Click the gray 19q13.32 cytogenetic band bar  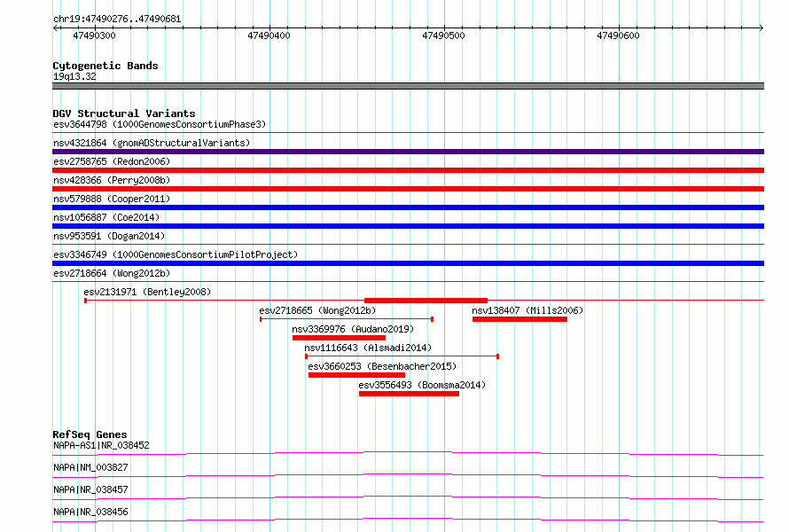(408, 86)
